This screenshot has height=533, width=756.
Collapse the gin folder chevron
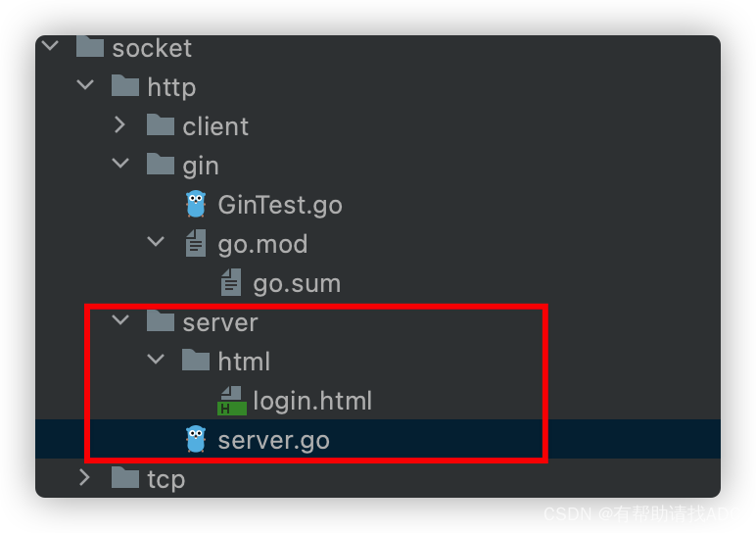pos(120,164)
